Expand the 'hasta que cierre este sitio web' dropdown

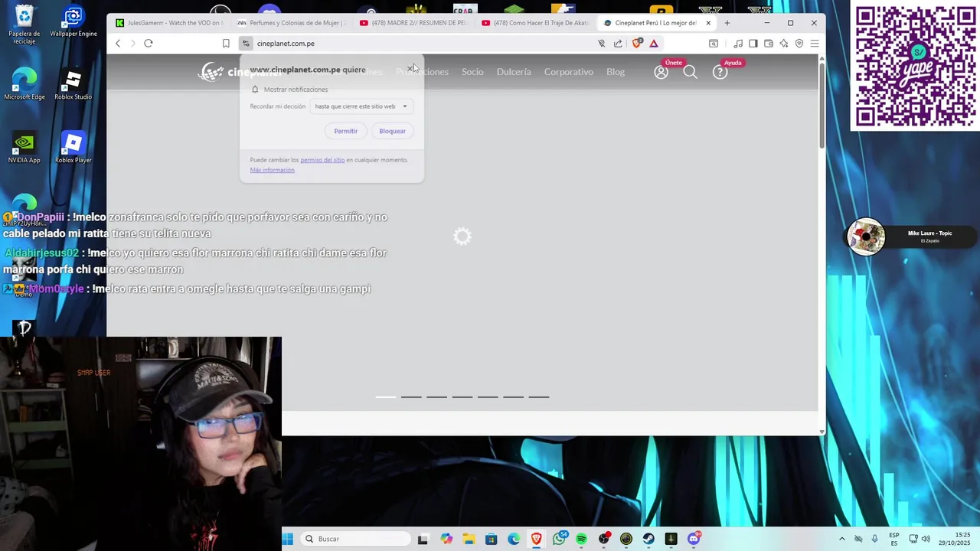(361, 106)
